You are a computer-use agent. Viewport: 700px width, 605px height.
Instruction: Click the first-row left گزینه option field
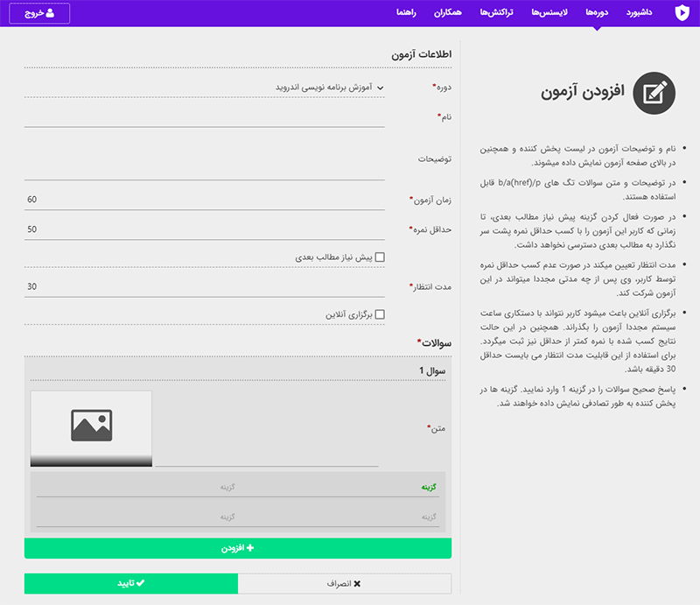[x=136, y=487]
